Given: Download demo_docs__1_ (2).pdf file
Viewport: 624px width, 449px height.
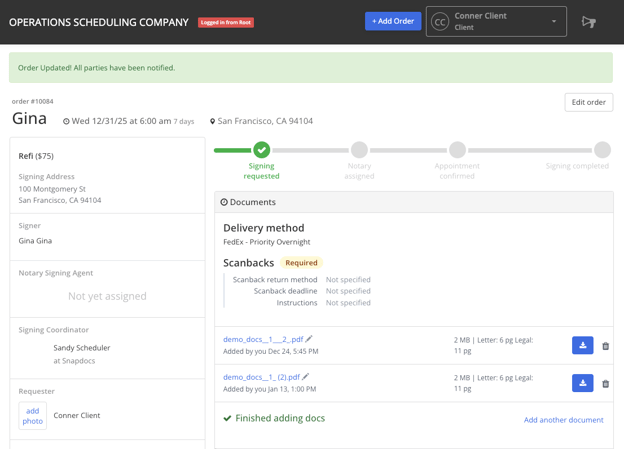Looking at the screenshot, I should 582,383.
